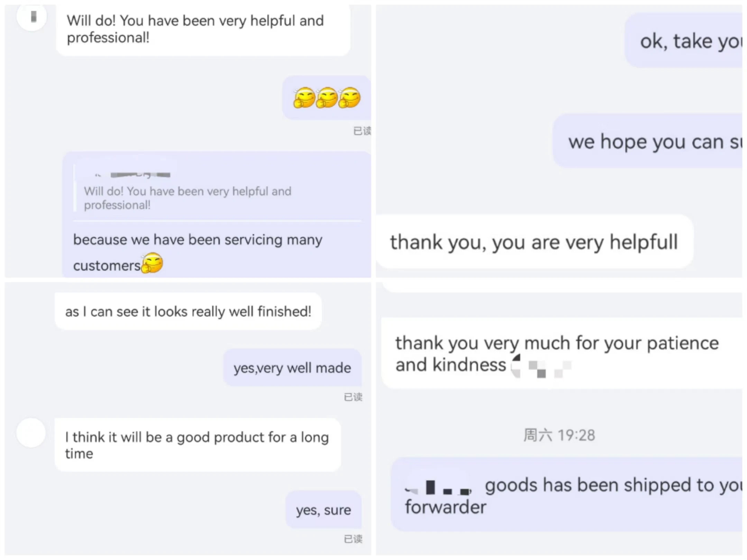Click the read receipt under the emoji message
Viewport: 747px width, 560px height.
coord(362,131)
